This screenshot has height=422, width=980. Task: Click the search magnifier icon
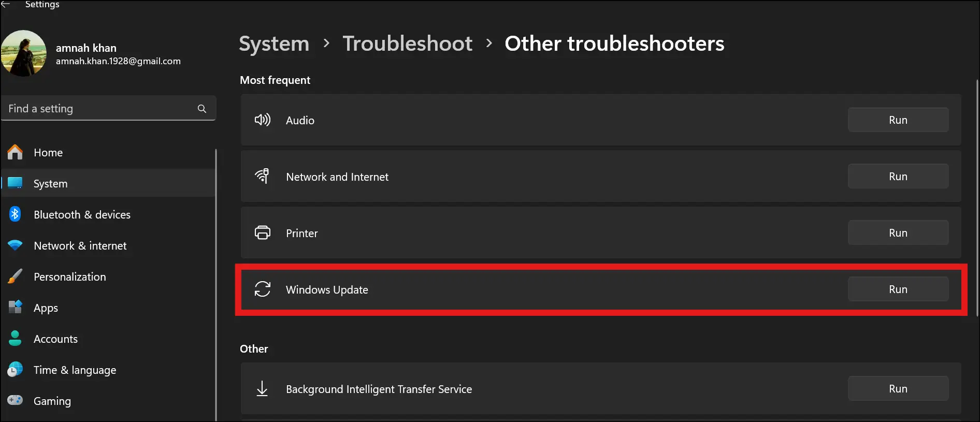(x=201, y=108)
